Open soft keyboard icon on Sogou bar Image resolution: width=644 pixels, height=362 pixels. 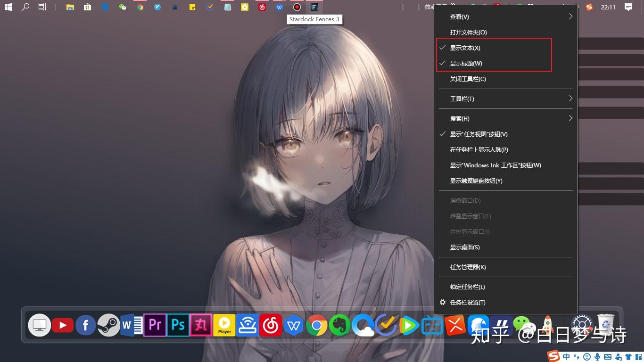tap(608, 357)
